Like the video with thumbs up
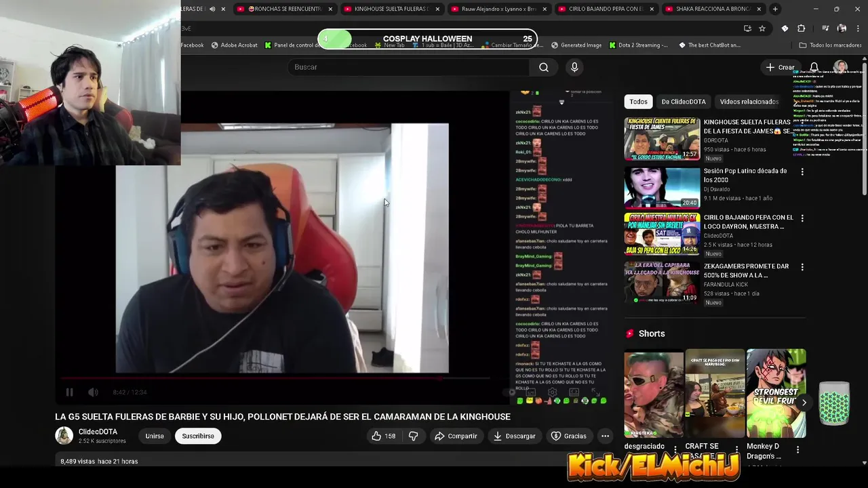 (383, 436)
